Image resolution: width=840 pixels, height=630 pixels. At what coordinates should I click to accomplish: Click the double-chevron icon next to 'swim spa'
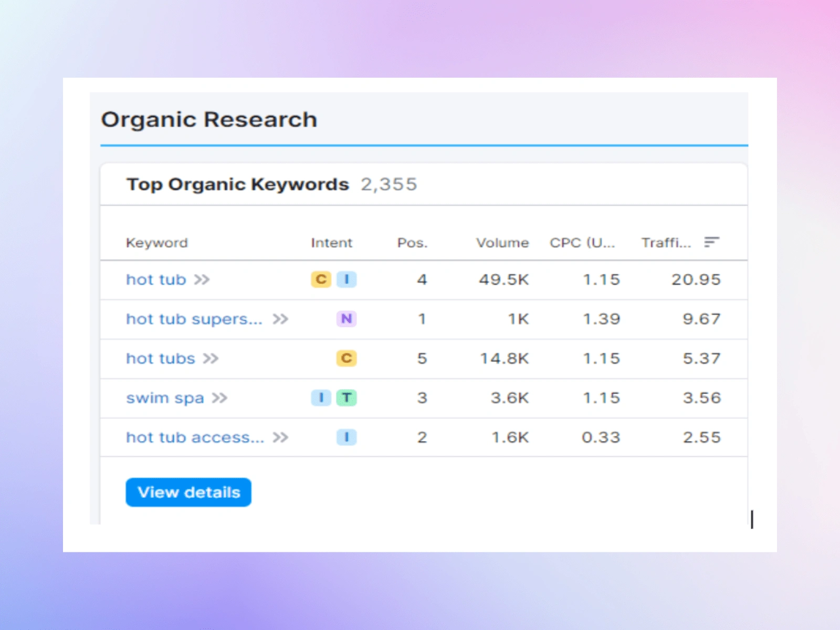tap(220, 398)
